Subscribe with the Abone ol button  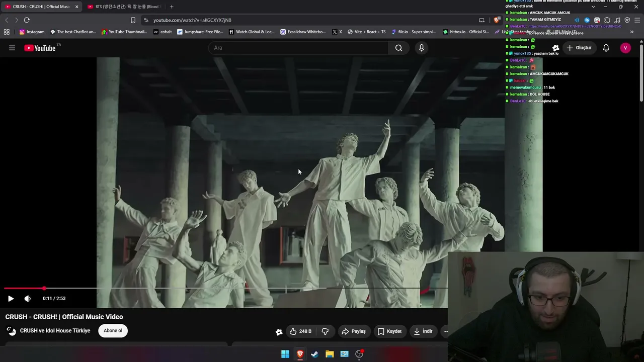[113, 331]
